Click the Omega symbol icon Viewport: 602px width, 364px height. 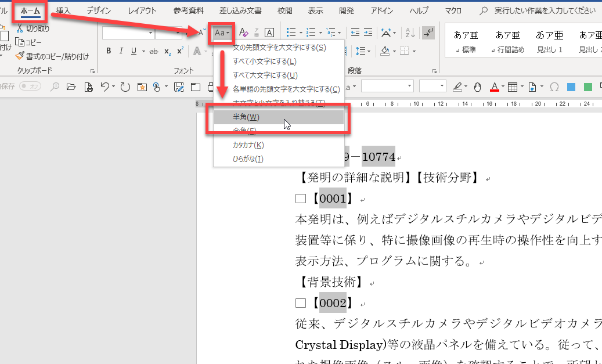(554, 87)
